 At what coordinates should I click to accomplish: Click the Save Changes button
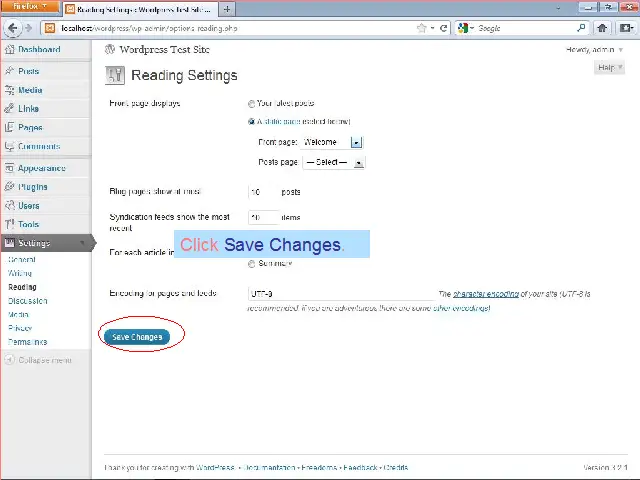pos(137,337)
